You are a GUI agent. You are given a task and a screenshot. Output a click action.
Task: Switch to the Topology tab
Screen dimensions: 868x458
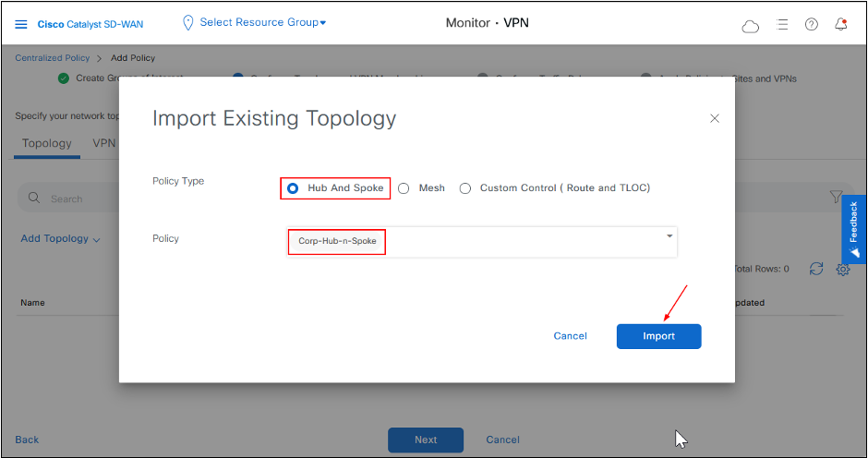pyautogui.click(x=46, y=143)
